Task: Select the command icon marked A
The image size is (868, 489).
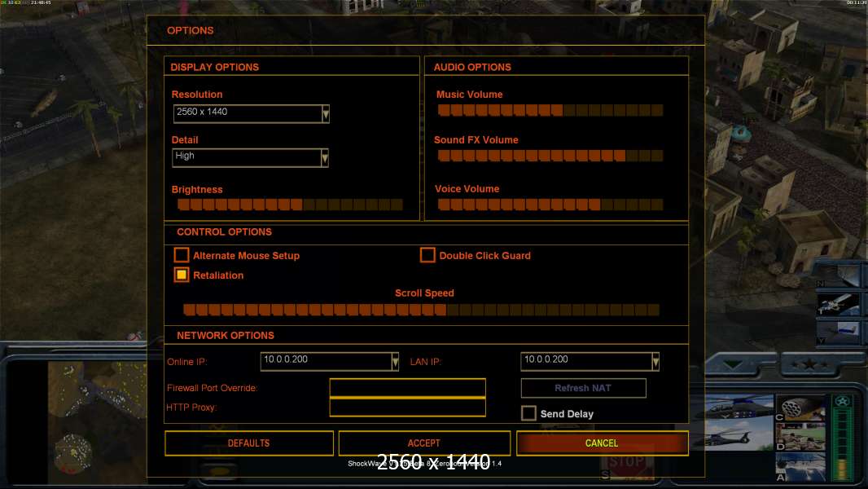Action: (x=800, y=467)
